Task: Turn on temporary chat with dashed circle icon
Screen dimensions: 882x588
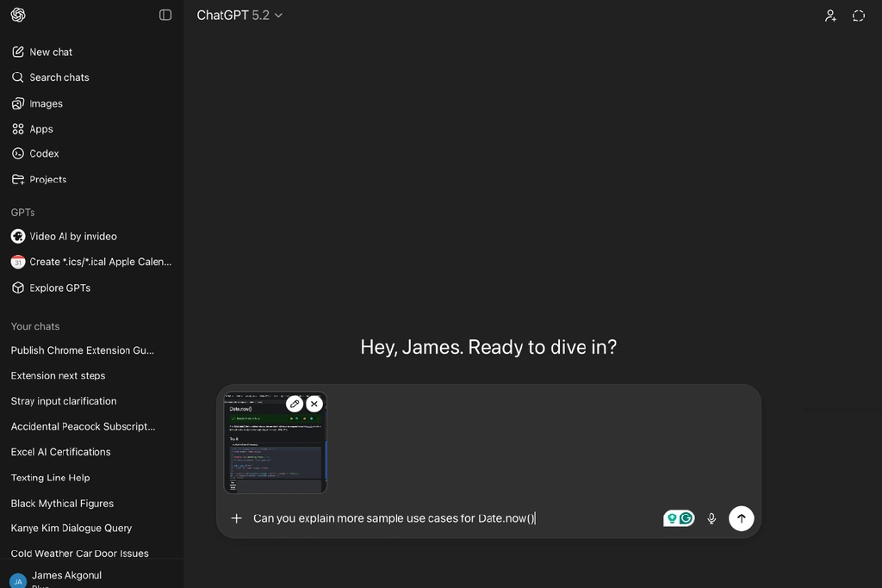Action: click(859, 15)
